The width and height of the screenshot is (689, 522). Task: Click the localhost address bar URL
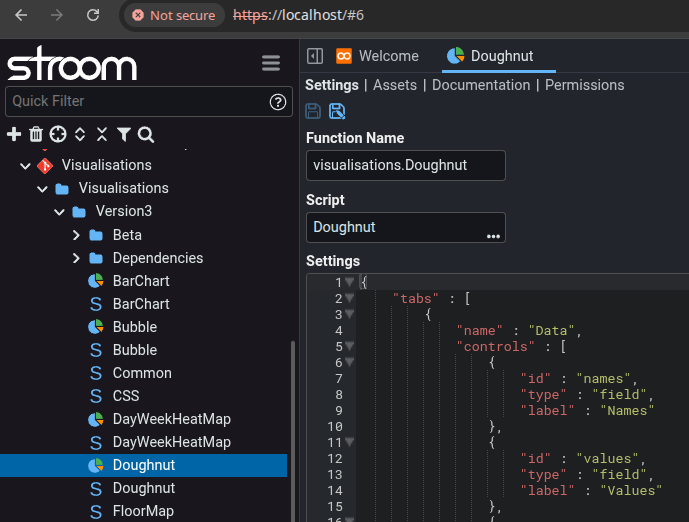(298, 15)
